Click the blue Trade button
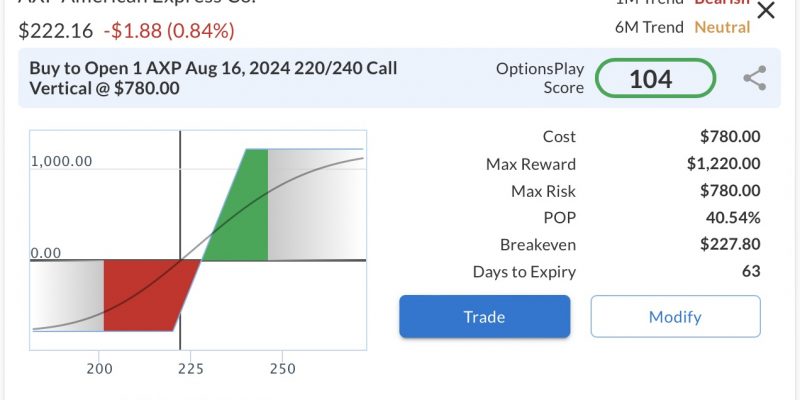 [484, 316]
